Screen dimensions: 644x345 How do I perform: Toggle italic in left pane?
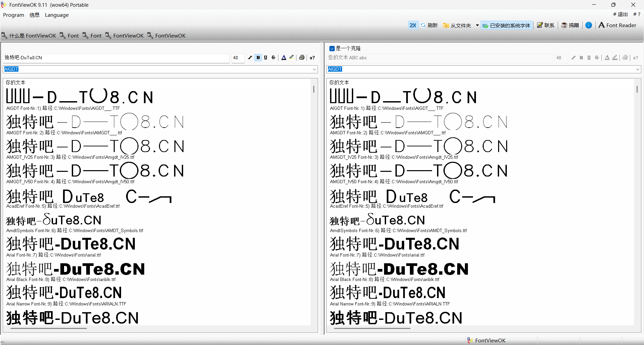click(x=250, y=58)
